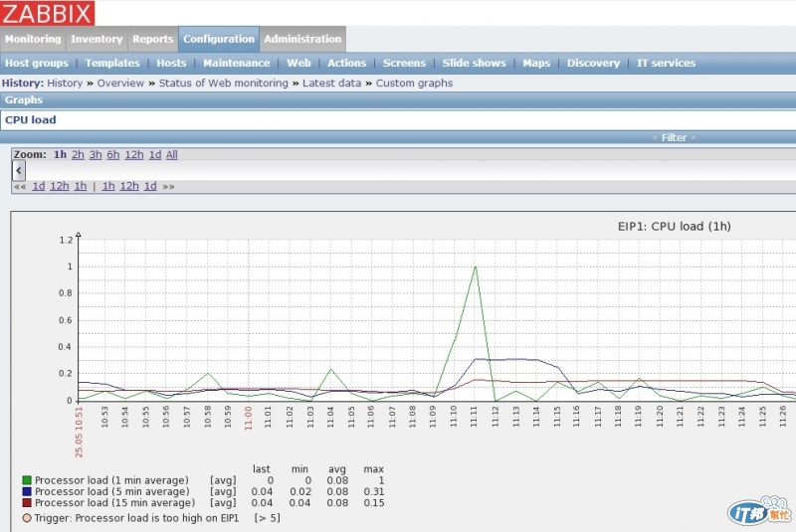
Task: Click the 25.05 10:51 start date label
Action: 79,432
